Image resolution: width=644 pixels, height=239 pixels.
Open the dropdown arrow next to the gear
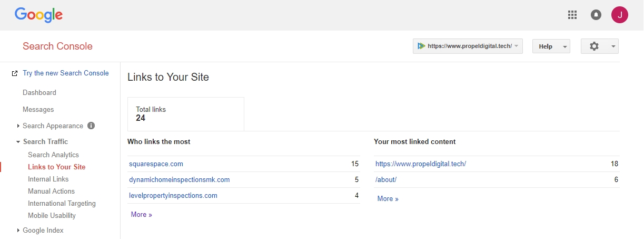click(x=613, y=46)
